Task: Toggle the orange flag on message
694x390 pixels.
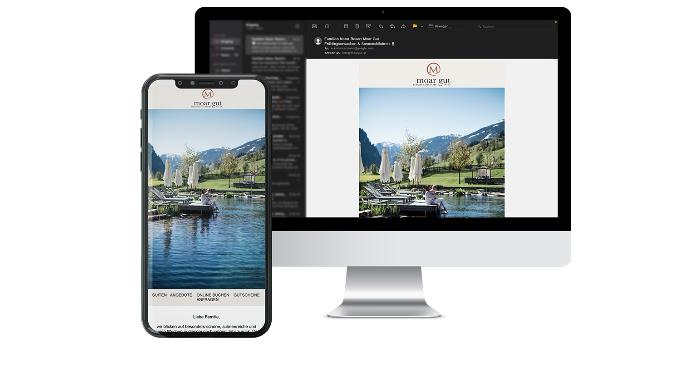Action: pos(415,27)
